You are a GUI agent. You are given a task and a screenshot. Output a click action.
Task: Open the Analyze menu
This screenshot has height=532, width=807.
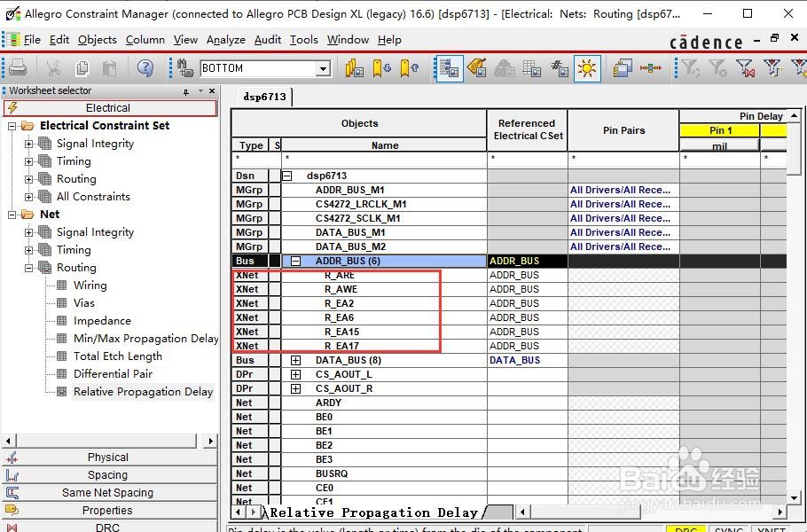[x=226, y=40]
